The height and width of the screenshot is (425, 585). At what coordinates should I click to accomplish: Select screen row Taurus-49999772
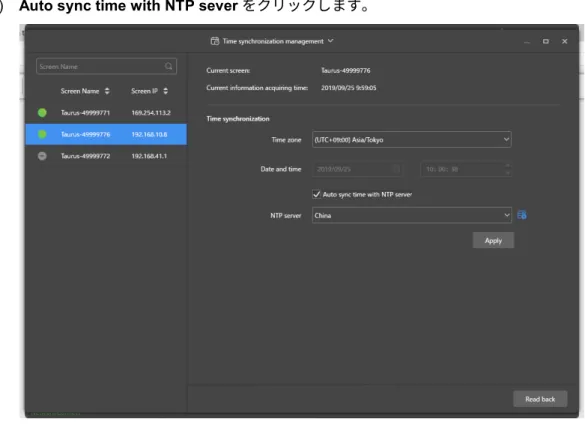106,156
